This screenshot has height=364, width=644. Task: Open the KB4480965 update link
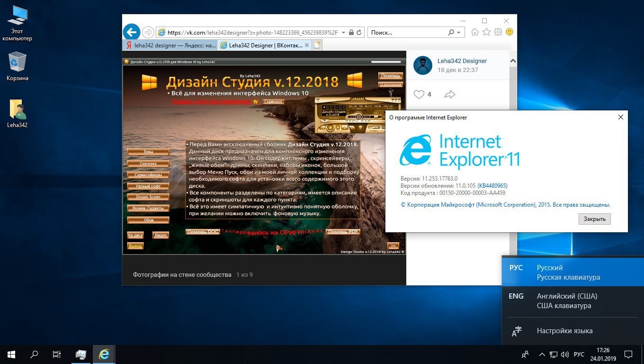click(x=492, y=186)
